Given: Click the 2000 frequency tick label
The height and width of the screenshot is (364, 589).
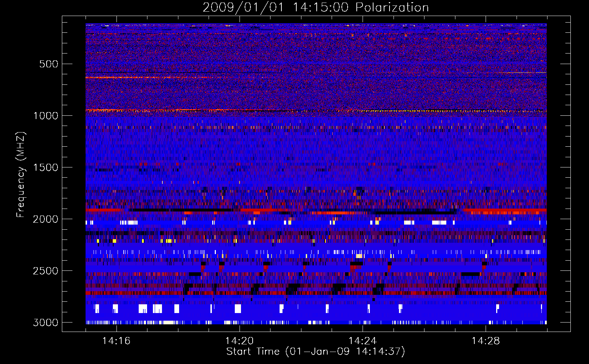Looking at the screenshot, I should pyautogui.click(x=46, y=219).
